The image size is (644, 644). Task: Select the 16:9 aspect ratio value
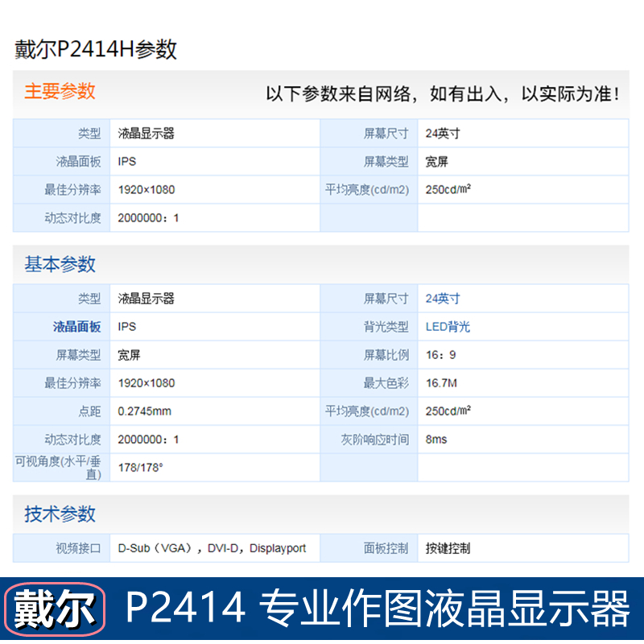[x=440, y=355]
